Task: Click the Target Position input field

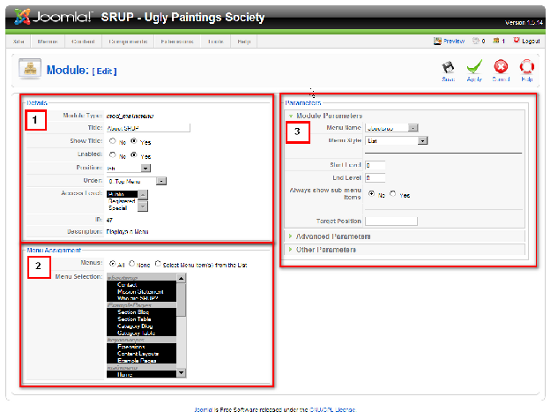Action: [391, 221]
